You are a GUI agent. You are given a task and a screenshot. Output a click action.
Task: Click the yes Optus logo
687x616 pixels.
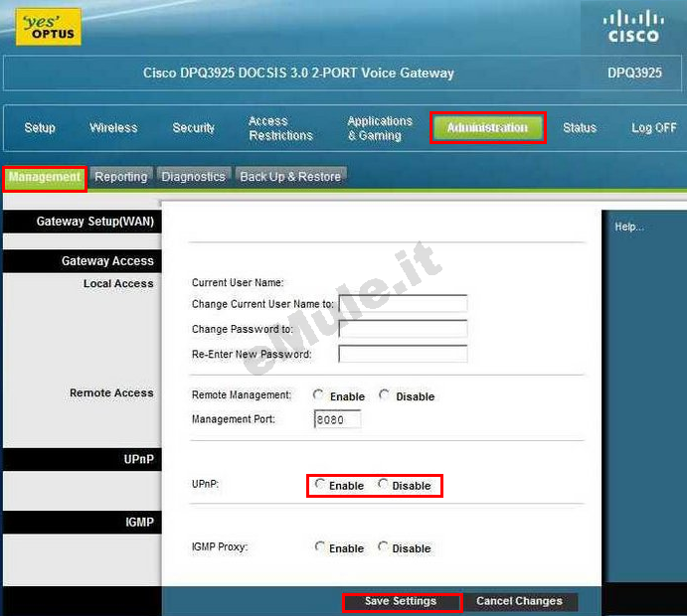[x=48, y=28]
